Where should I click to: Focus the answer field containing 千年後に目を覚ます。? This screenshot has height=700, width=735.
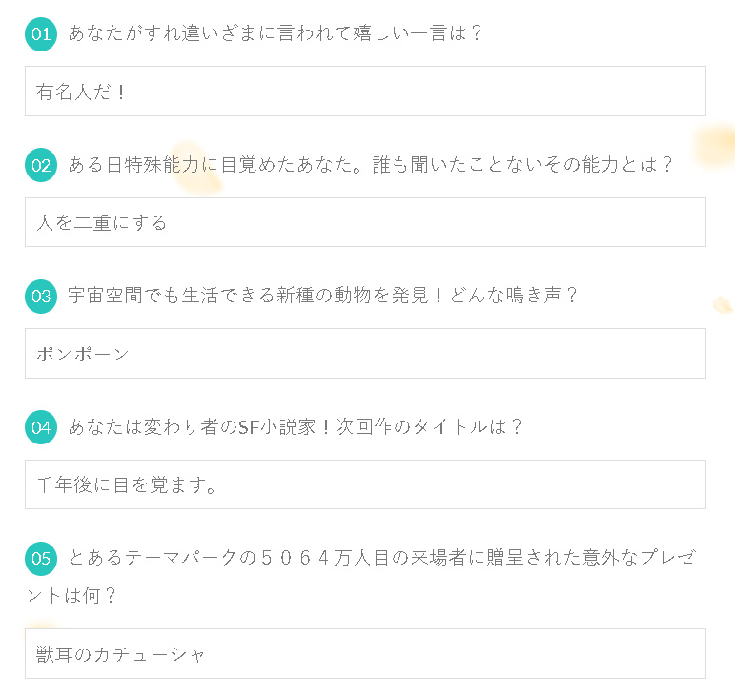[x=365, y=484]
